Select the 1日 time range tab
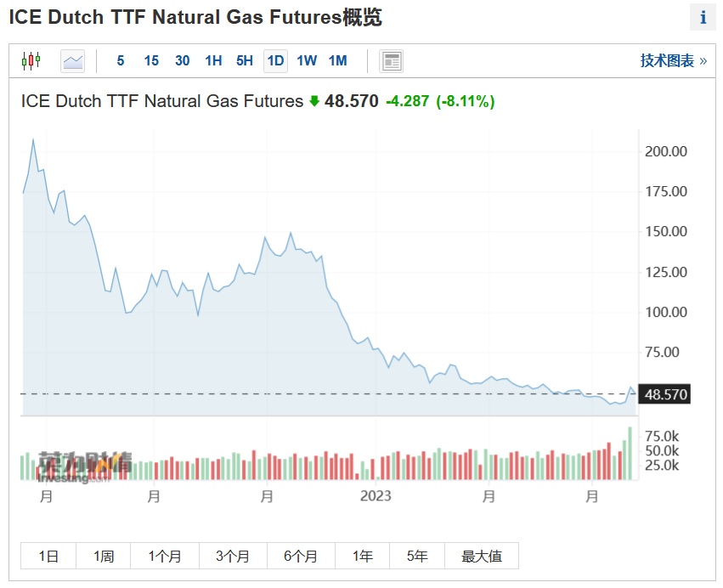The height and width of the screenshot is (588, 723). tap(48, 557)
